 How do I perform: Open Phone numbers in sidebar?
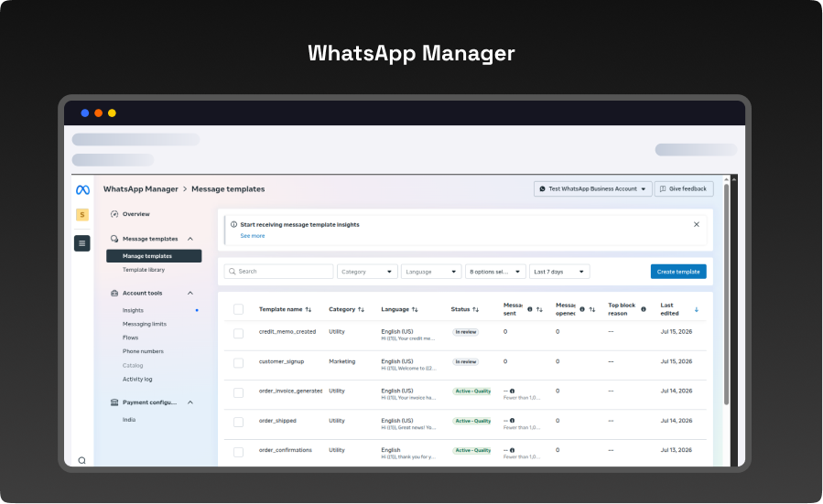pos(144,351)
